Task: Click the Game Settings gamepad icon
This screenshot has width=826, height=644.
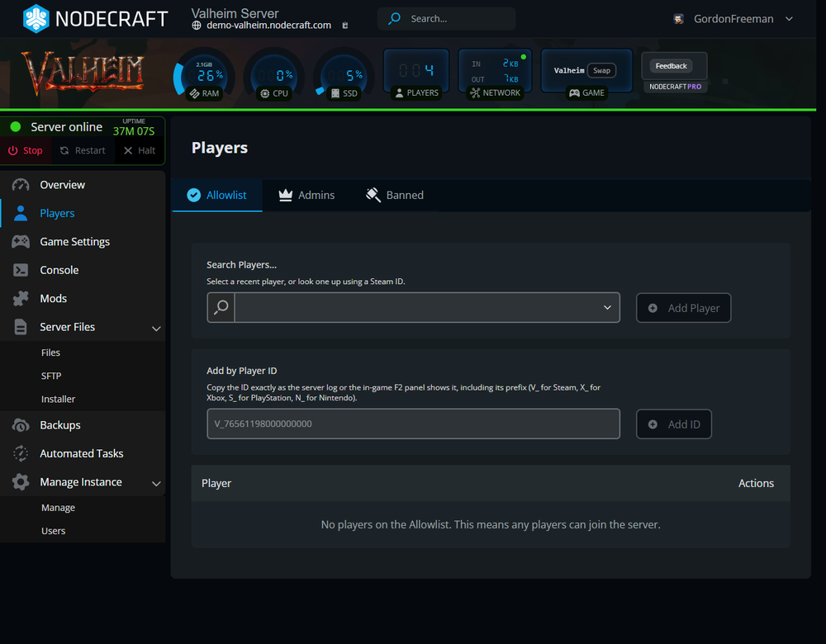Action: pyautogui.click(x=21, y=242)
